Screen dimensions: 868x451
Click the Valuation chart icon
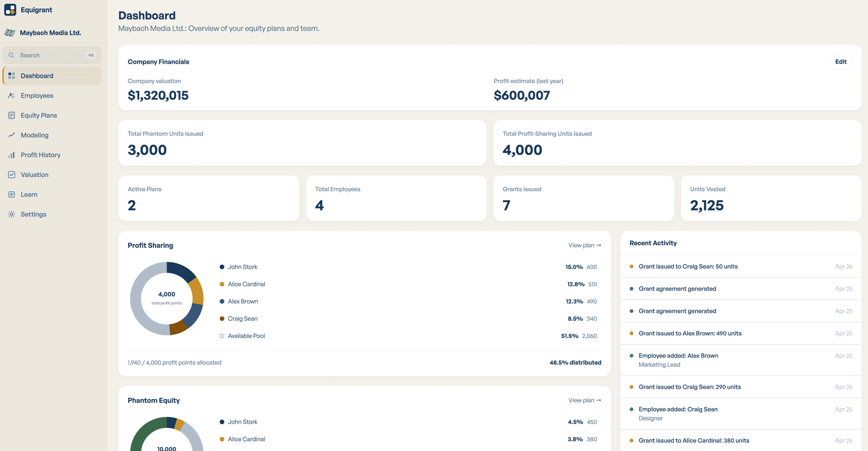point(12,174)
